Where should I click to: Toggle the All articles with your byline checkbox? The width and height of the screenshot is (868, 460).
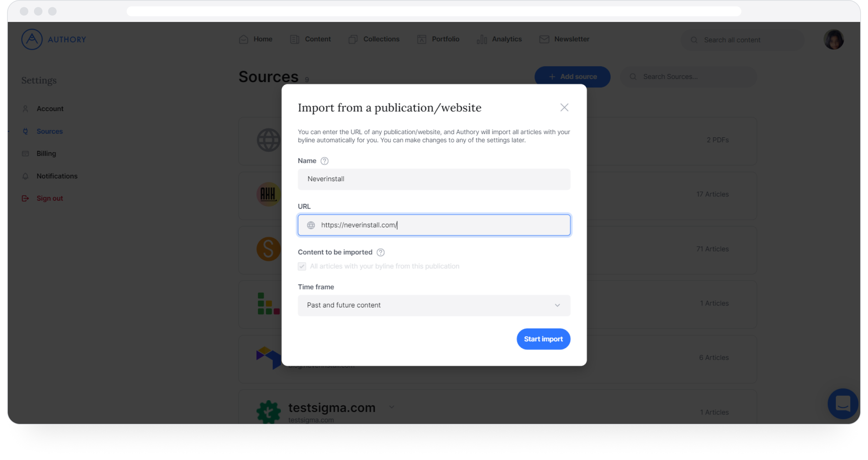[302, 266]
